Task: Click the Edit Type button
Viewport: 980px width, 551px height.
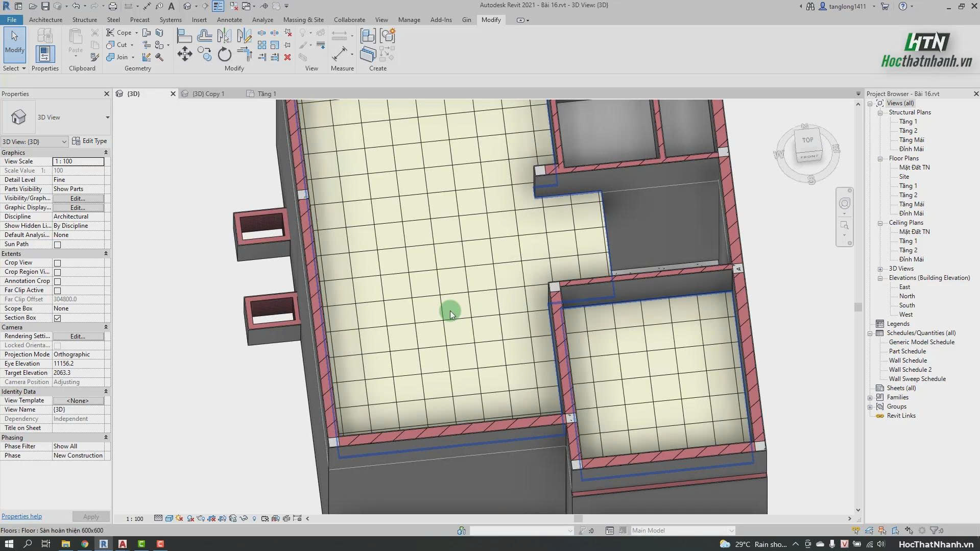Action: tap(90, 141)
